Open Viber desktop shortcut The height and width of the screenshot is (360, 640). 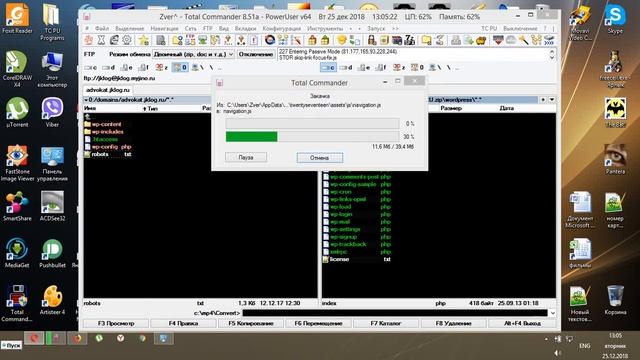tap(52, 112)
